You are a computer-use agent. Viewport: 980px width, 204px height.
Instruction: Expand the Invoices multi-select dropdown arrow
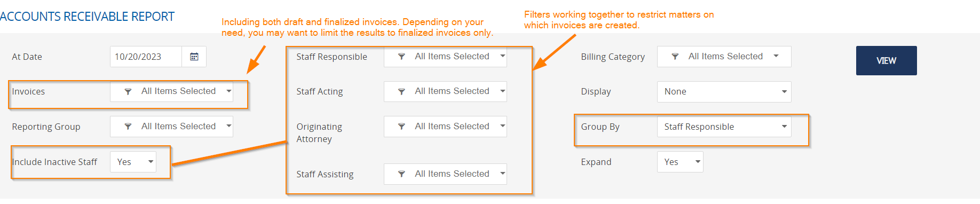click(228, 91)
